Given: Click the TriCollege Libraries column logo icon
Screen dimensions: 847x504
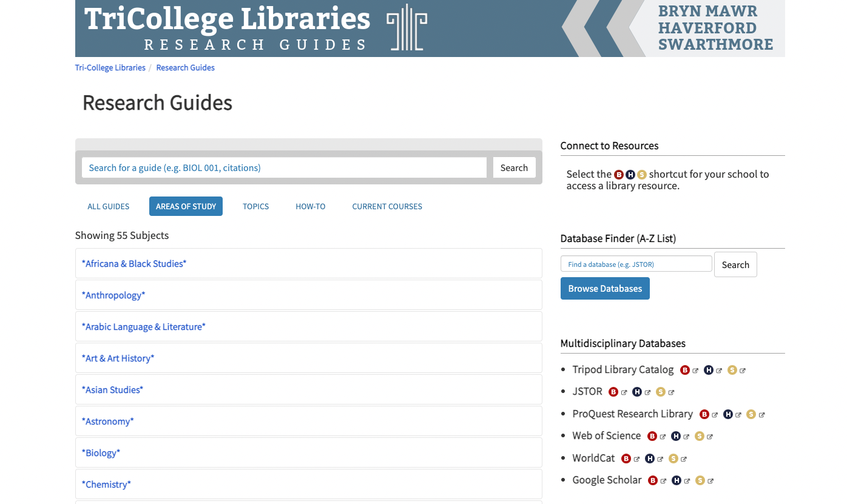Looking at the screenshot, I should [407, 27].
